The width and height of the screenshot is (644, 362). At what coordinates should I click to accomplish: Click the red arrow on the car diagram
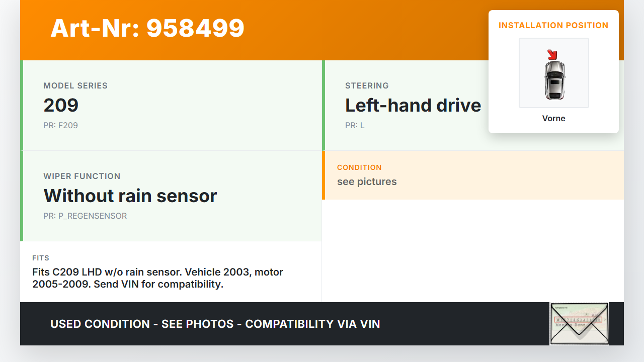point(552,54)
